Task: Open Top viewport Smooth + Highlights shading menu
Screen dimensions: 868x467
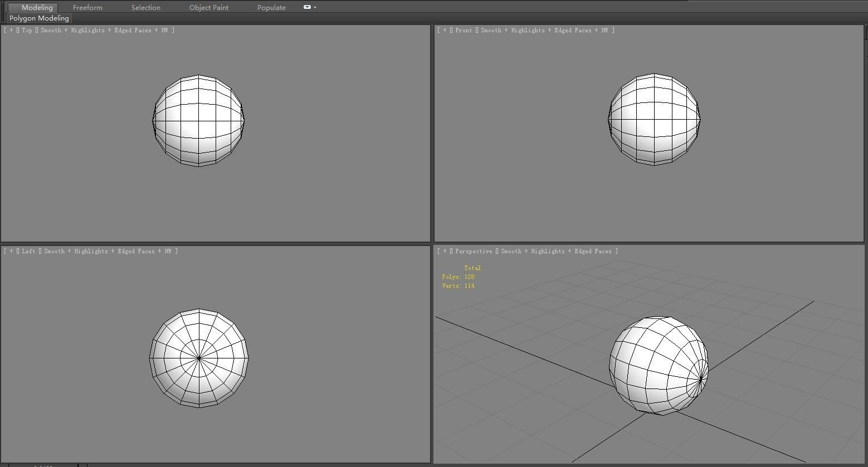Action: click(x=104, y=30)
